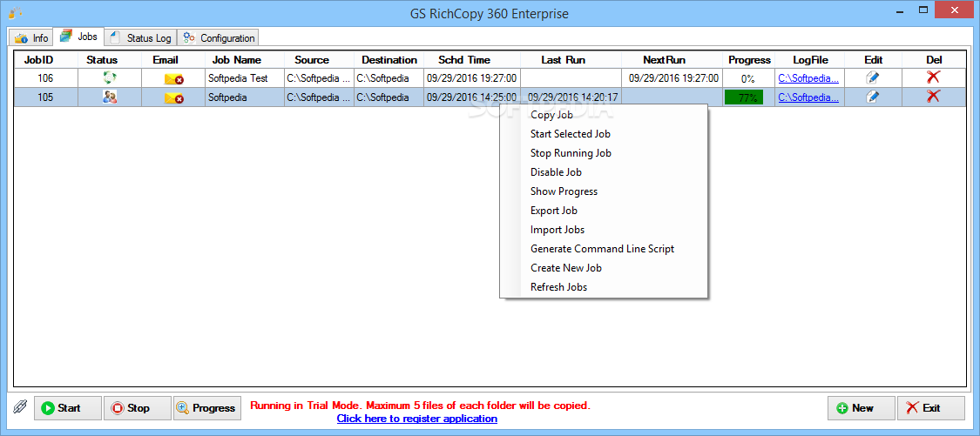
Task: Select Generate Command Line Script
Action: click(x=603, y=249)
